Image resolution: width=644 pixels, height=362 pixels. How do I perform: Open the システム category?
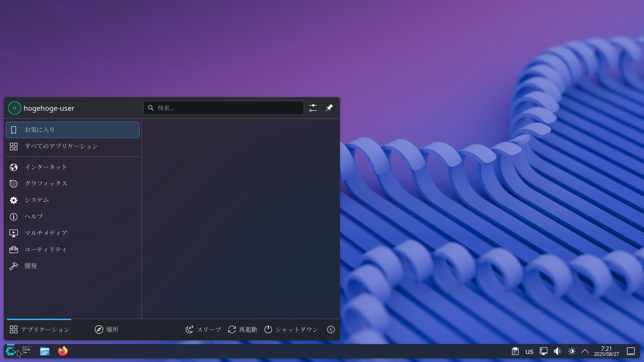tap(73, 200)
